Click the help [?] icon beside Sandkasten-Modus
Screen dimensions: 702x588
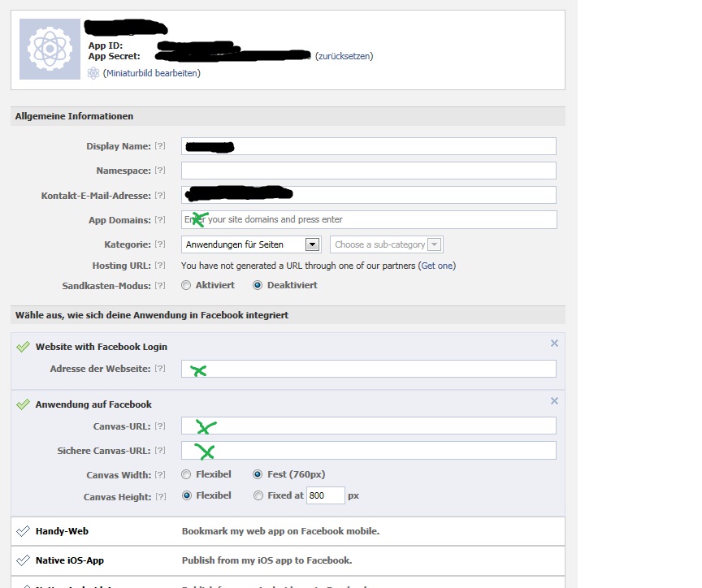point(160,286)
